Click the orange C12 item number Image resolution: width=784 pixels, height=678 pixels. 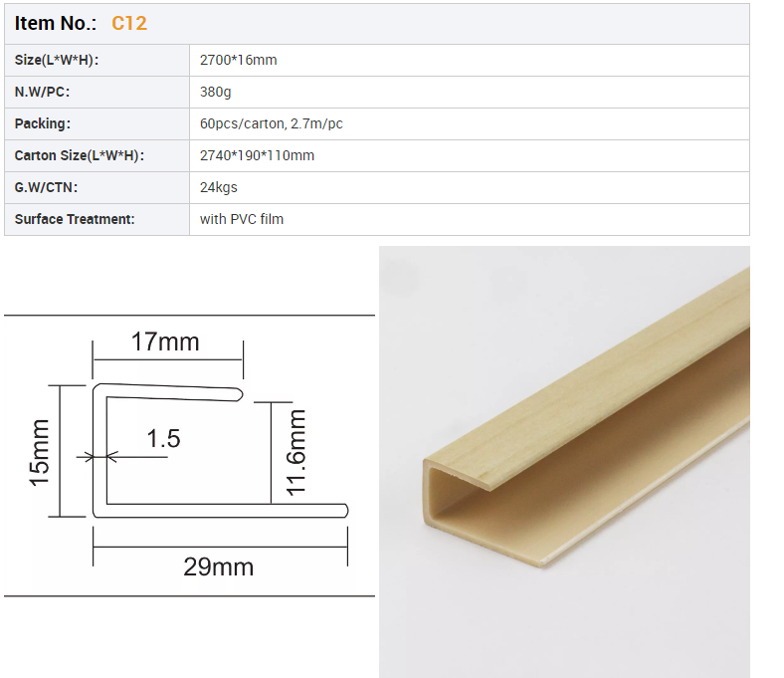128,23
